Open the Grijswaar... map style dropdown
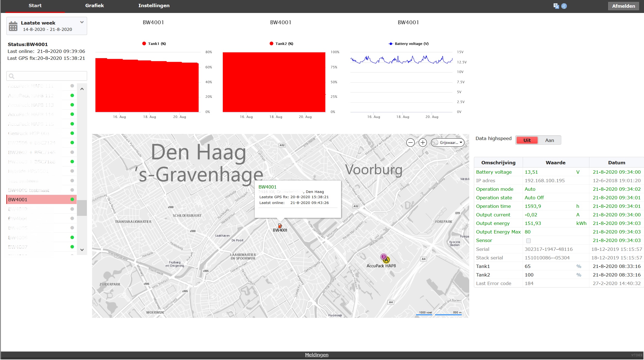The width and height of the screenshot is (644, 360). (448, 143)
